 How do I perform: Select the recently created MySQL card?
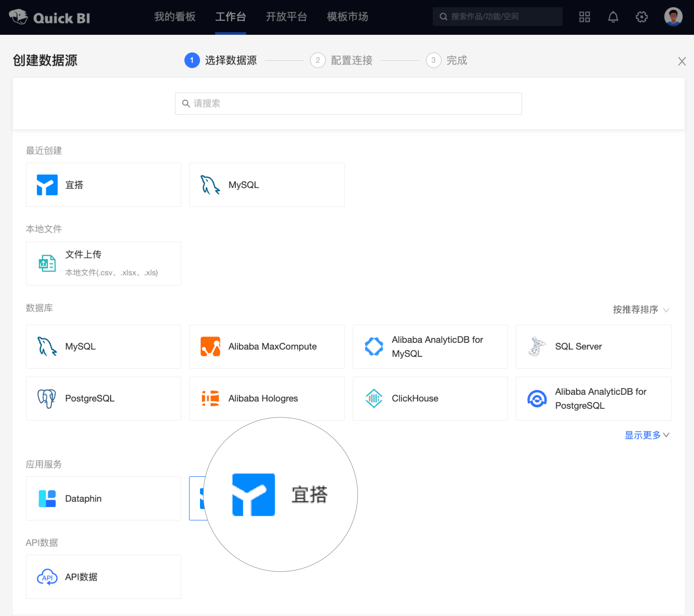266,185
